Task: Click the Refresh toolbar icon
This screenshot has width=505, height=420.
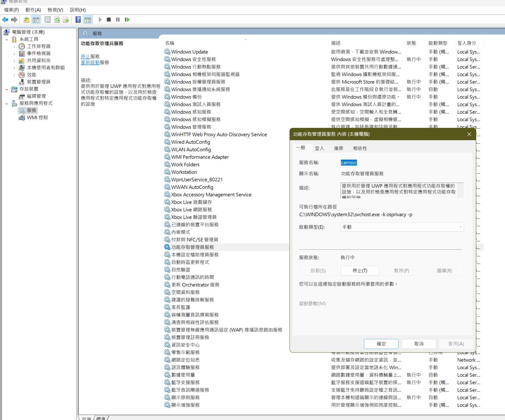Action: click(57, 20)
